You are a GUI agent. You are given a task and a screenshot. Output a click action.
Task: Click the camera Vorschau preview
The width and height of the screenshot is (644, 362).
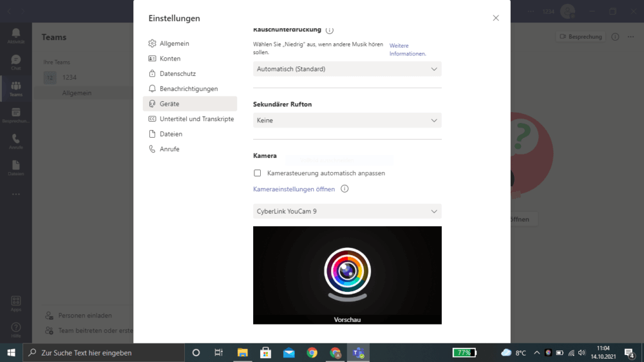[347, 275]
